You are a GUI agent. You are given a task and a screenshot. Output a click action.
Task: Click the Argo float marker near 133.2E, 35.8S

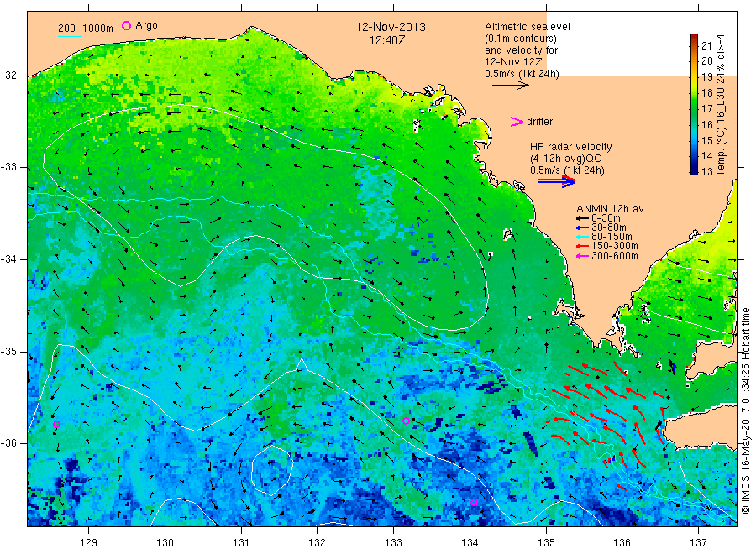(406, 421)
